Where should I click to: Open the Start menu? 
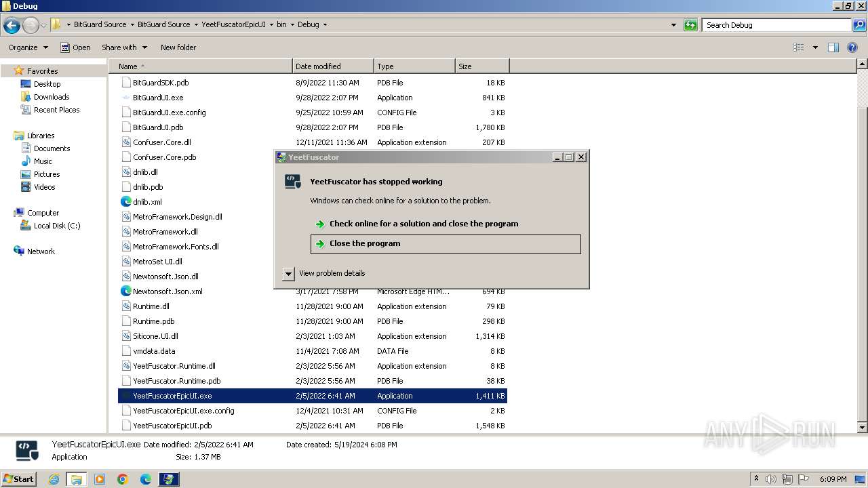pyautogui.click(x=19, y=479)
